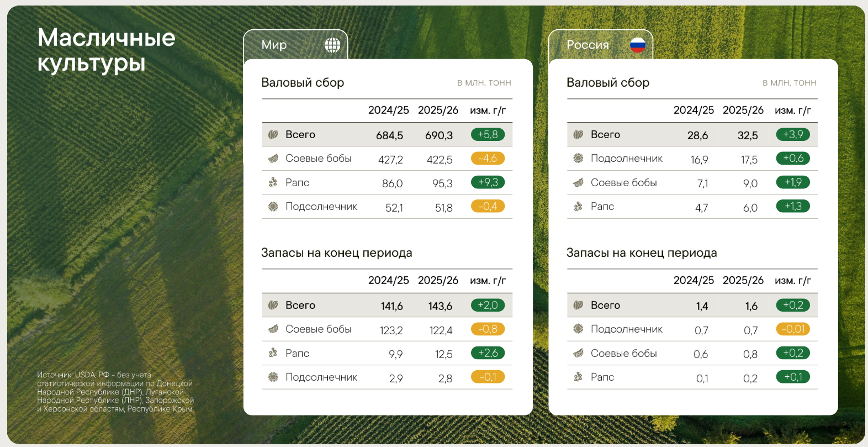Image resolution: width=868 pixels, height=447 pixels.
Task: Click the yellow -4,6 change badge
Action: [488, 159]
